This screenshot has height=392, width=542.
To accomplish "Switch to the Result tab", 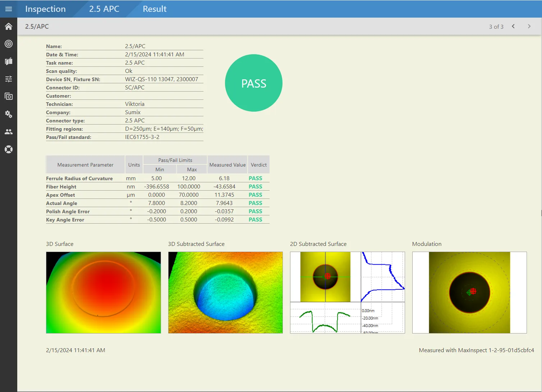I will pyautogui.click(x=155, y=9).
